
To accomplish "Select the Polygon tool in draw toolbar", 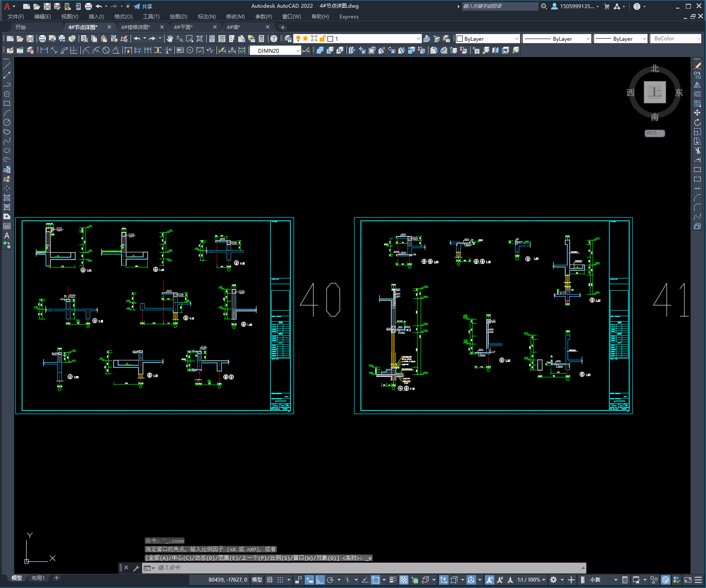I will (x=7, y=94).
